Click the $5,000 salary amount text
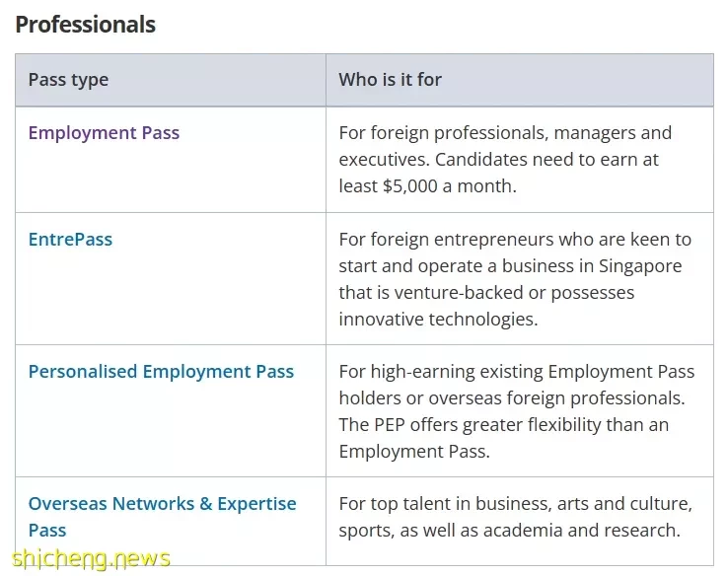Viewport: 728px width, 576px height. pos(410,186)
